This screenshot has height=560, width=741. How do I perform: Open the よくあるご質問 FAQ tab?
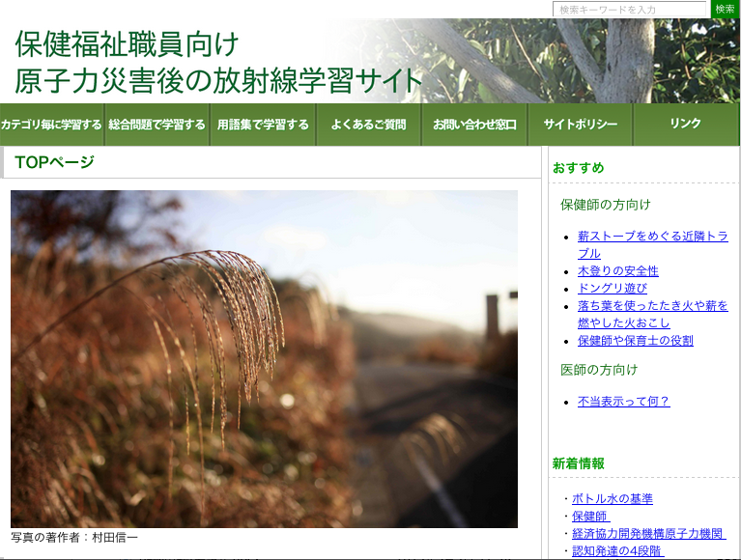[x=368, y=126]
